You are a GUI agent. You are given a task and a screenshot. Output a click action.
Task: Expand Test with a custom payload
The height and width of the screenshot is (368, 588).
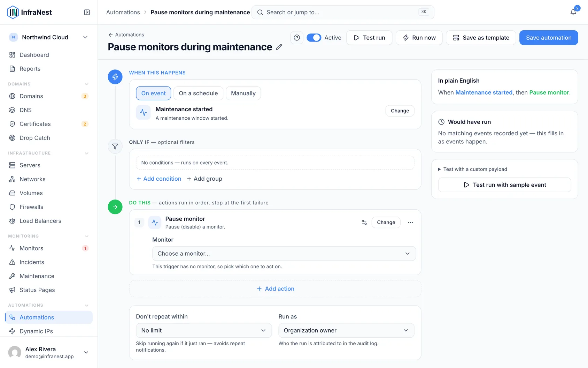click(473, 169)
